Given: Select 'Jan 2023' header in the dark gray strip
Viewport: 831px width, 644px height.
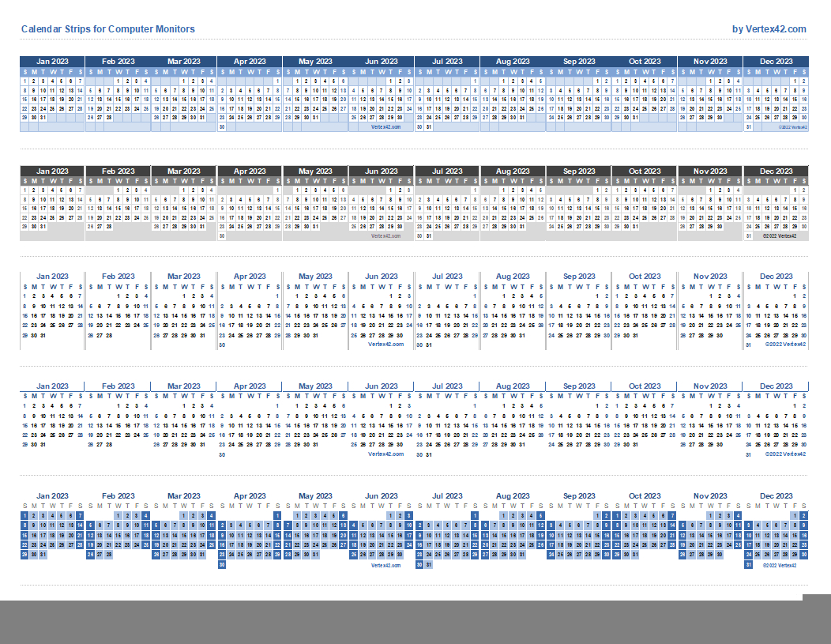Looking at the screenshot, I should click(x=52, y=171).
